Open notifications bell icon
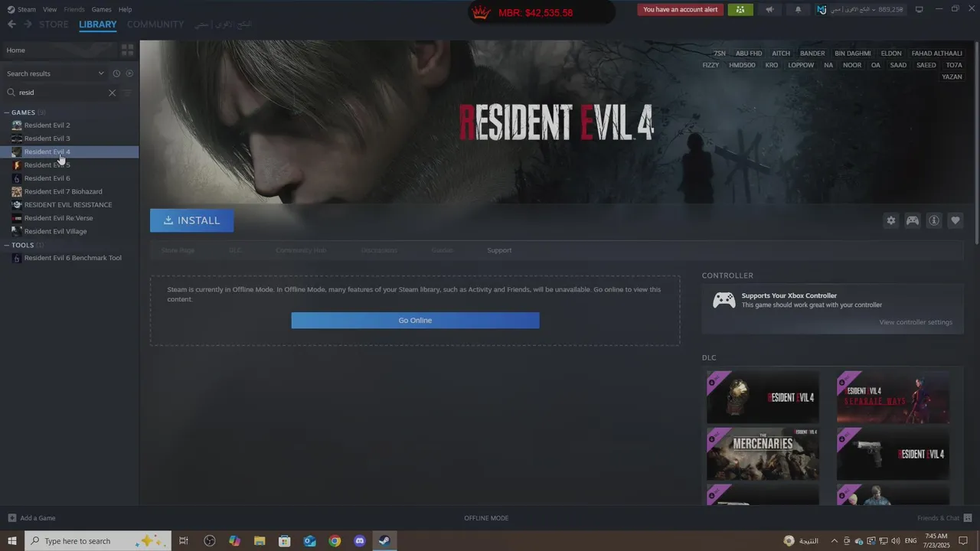980x551 pixels. point(798,10)
